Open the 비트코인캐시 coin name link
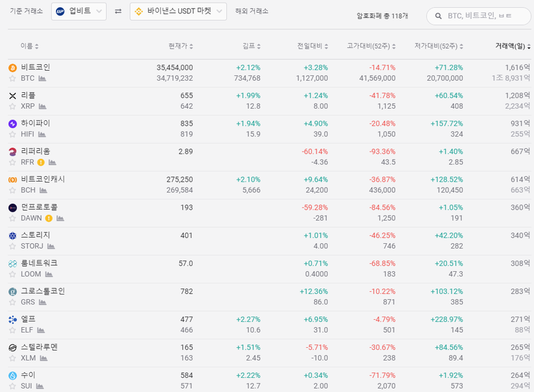This screenshot has height=392, width=534. (43, 179)
